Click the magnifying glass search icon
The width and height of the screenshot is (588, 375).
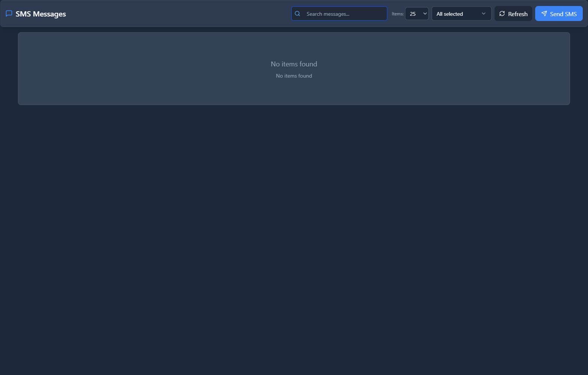(297, 13)
